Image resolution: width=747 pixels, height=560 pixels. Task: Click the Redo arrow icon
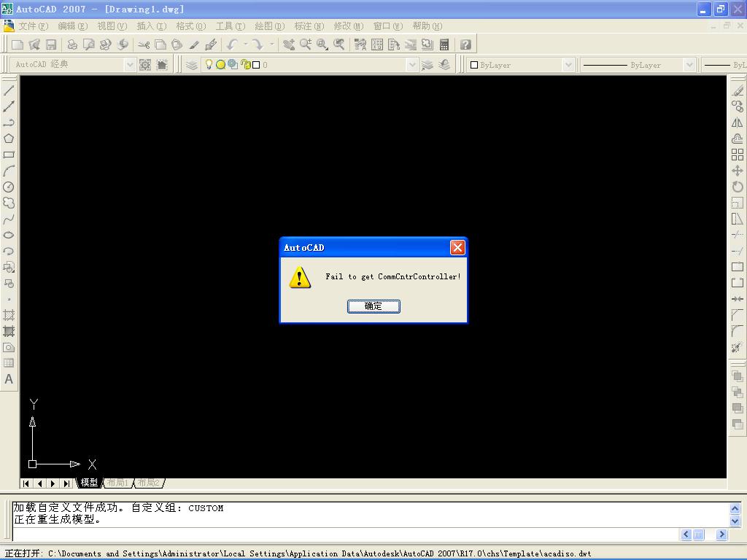(x=258, y=44)
